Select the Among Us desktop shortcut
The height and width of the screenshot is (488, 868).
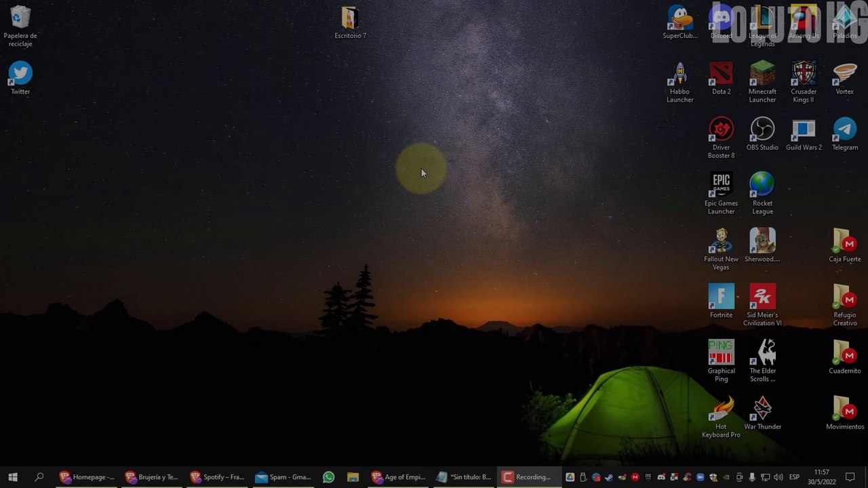(804, 22)
